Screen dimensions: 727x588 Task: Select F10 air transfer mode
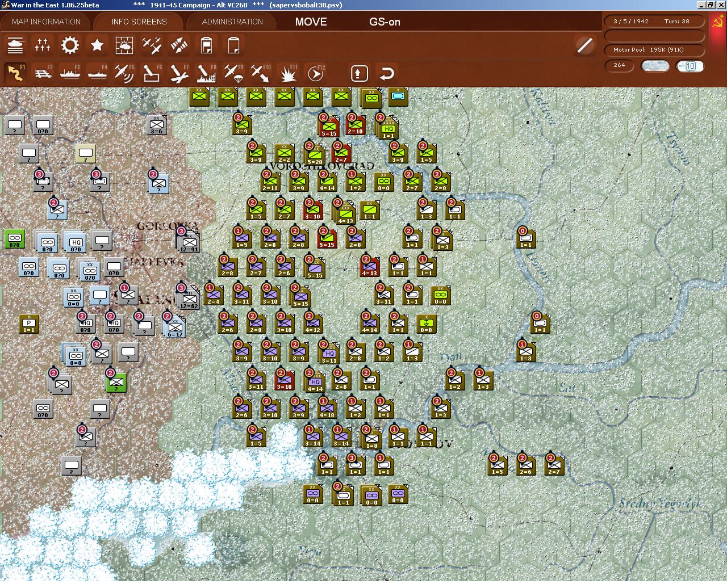click(261, 73)
